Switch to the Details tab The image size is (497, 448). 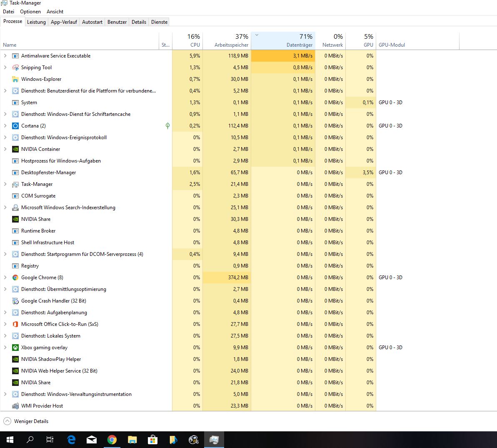pyautogui.click(x=139, y=22)
